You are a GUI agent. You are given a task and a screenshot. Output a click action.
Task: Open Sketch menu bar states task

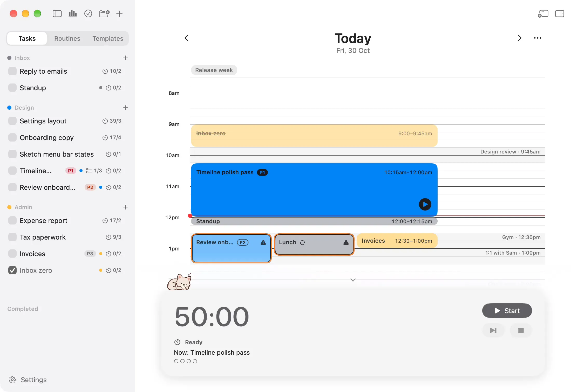pyautogui.click(x=57, y=154)
